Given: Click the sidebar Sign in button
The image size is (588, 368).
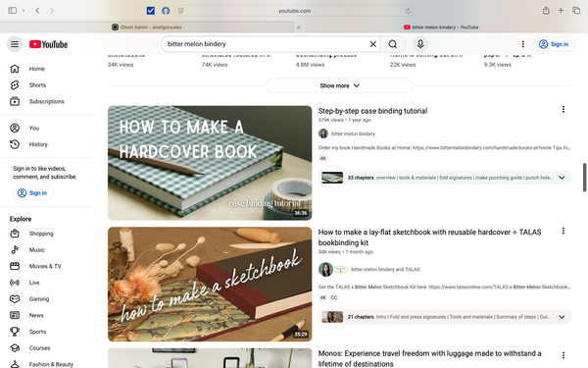Looking at the screenshot, I should (33, 193).
